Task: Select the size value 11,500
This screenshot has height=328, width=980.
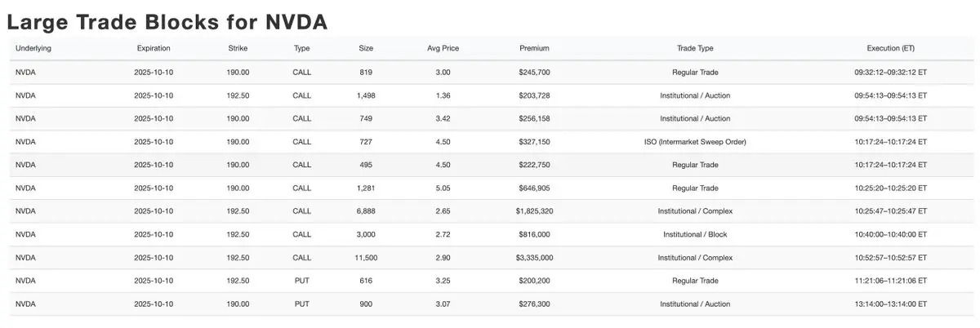Action: pos(366,257)
